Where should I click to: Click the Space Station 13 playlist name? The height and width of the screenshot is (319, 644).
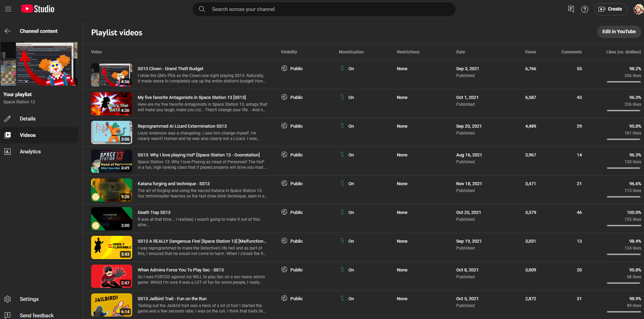click(x=19, y=102)
